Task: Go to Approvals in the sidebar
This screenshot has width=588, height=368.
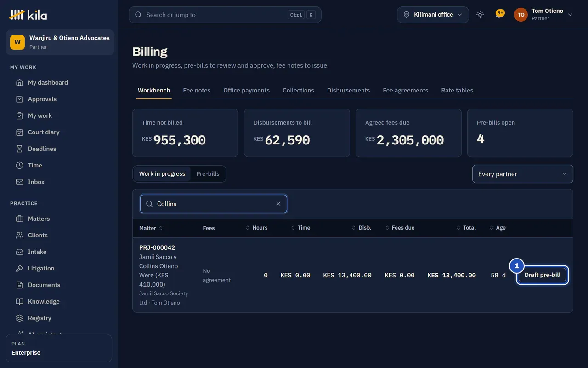Action: (59, 99)
